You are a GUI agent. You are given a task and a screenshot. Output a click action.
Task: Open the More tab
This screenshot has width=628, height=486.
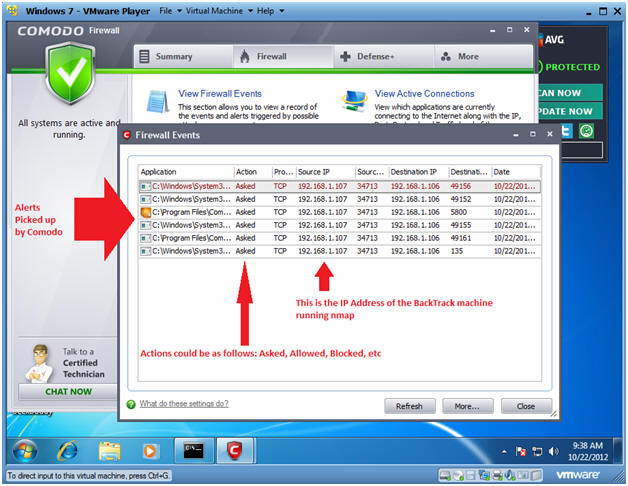[483, 56]
